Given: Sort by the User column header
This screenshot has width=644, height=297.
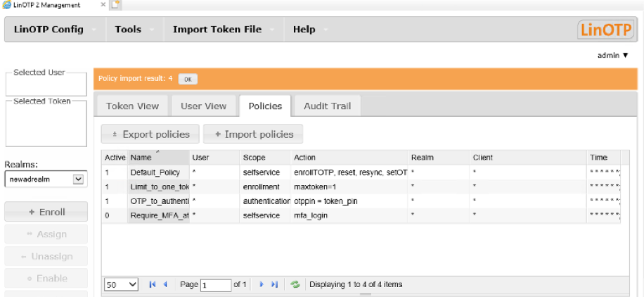Looking at the screenshot, I should coord(215,158).
